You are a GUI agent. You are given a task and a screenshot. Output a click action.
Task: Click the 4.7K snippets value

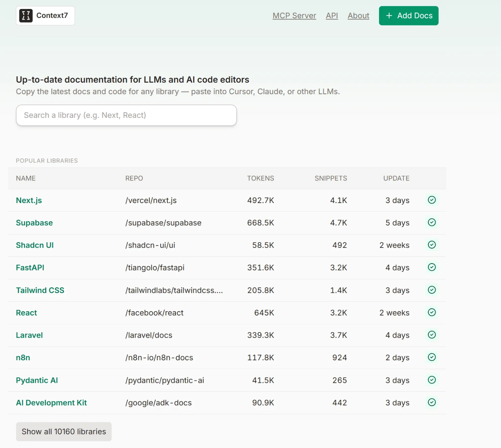(x=339, y=223)
